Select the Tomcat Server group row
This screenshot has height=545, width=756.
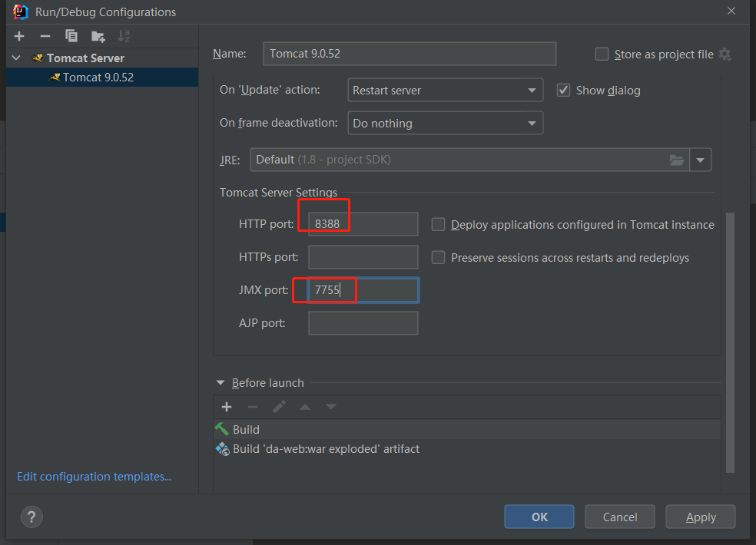click(102, 58)
